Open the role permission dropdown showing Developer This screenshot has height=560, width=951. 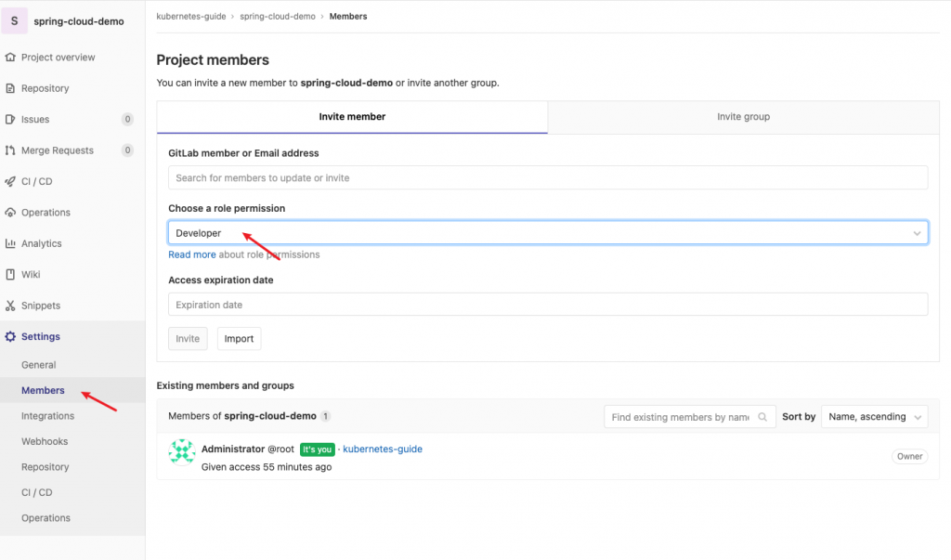pos(548,233)
